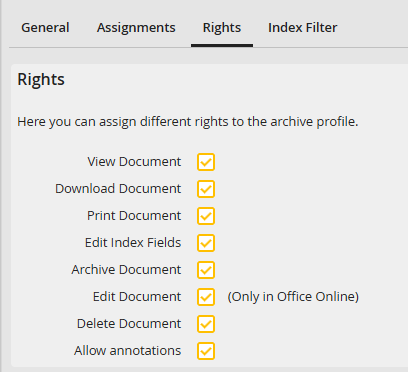Switch to the General tab

(x=45, y=28)
